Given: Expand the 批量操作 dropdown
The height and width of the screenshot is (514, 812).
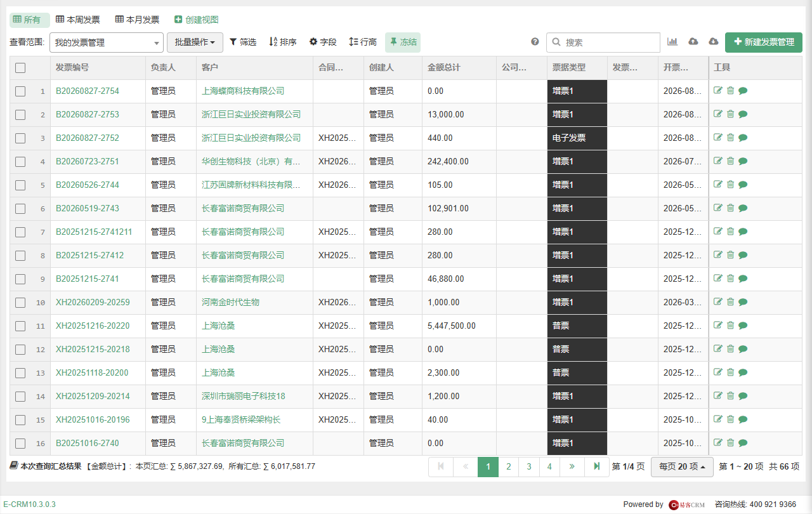Looking at the screenshot, I should click(195, 43).
